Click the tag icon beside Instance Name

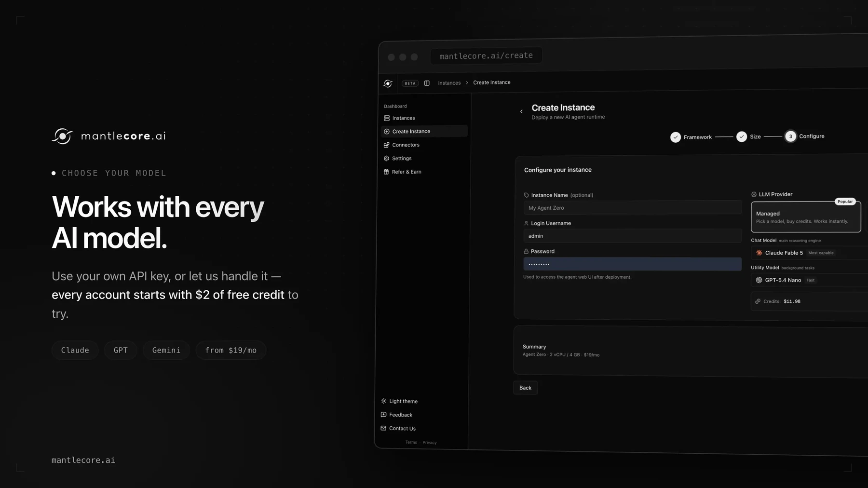pyautogui.click(x=527, y=195)
